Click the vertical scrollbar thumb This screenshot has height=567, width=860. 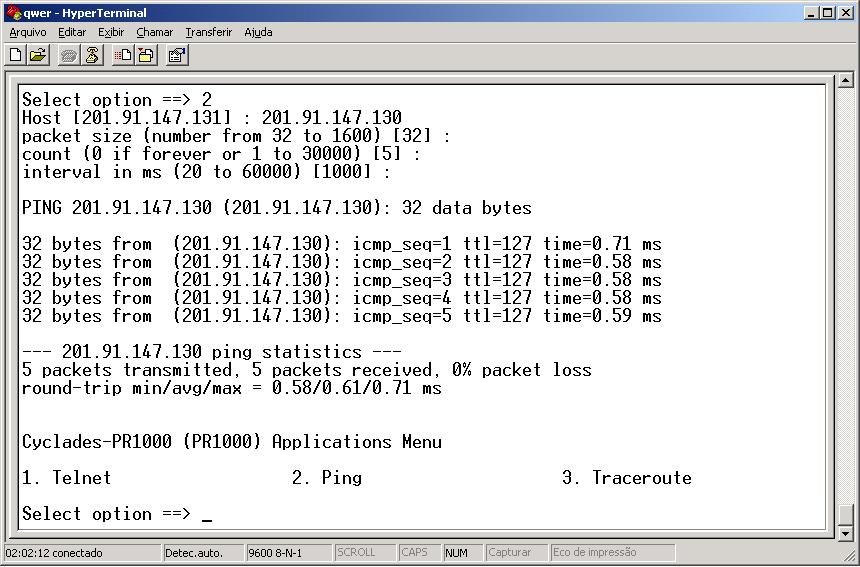pyautogui.click(x=846, y=515)
